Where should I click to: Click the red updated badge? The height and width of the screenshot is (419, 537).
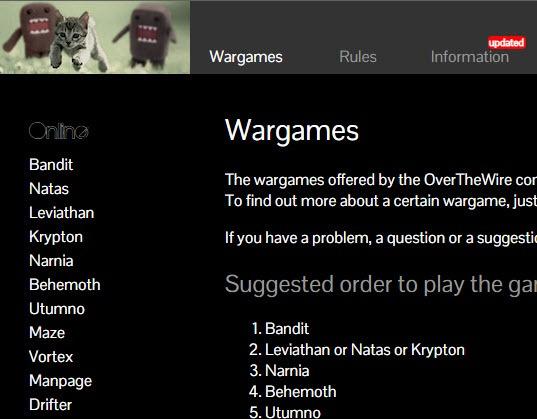click(506, 43)
